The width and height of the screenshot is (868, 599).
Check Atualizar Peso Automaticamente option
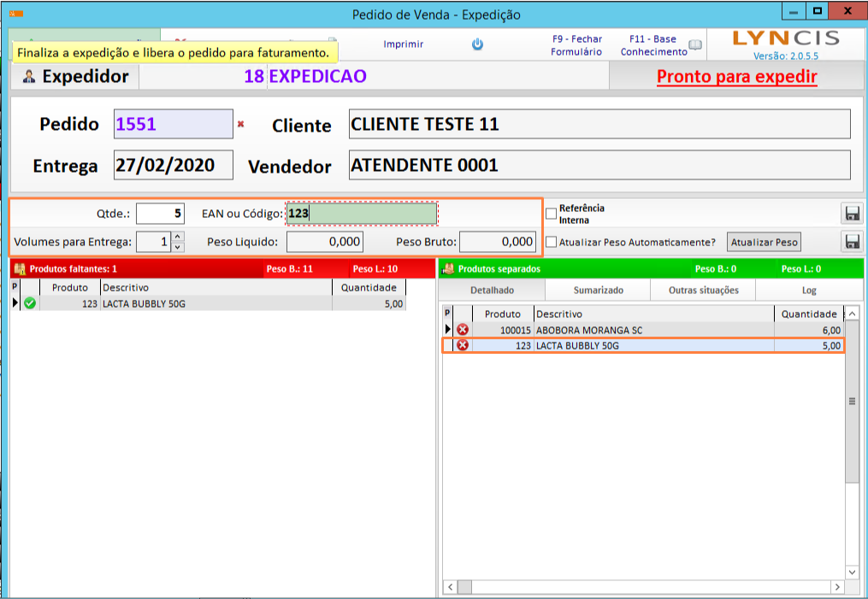point(552,242)
